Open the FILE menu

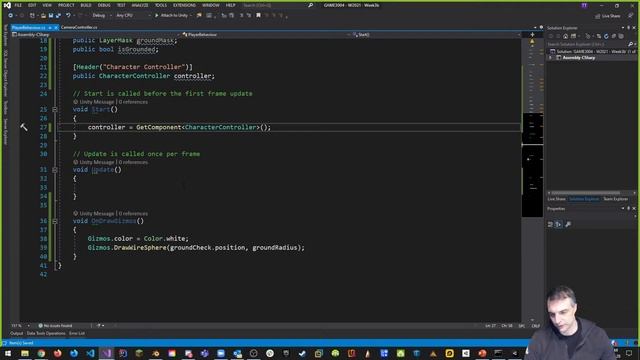click(18, 5)
